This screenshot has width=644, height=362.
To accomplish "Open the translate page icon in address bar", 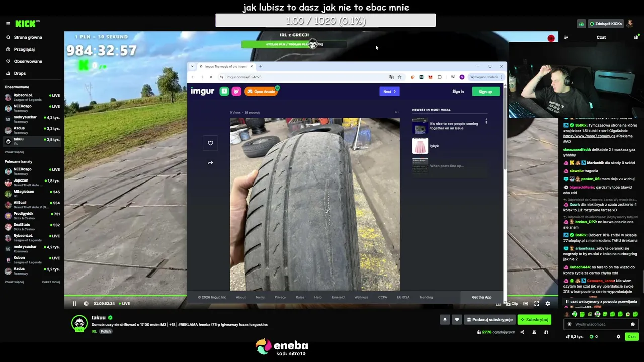I will 391,77.
